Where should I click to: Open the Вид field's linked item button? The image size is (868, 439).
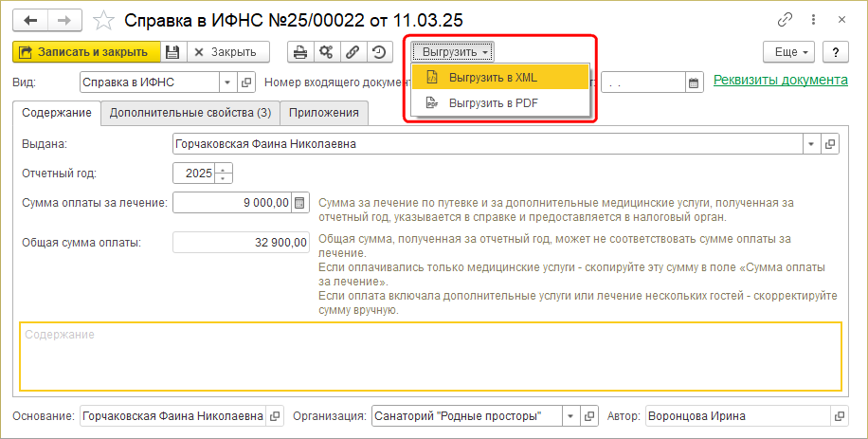click(x=245, y=82)
